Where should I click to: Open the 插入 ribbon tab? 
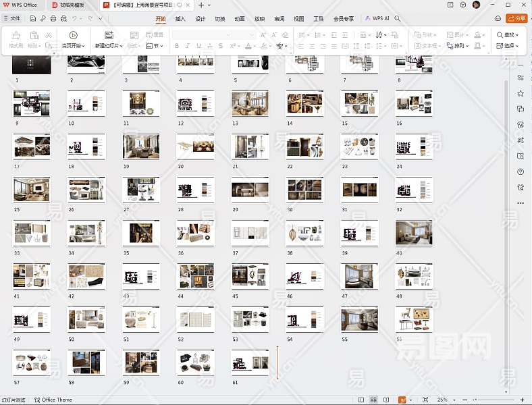pos(180,19)
